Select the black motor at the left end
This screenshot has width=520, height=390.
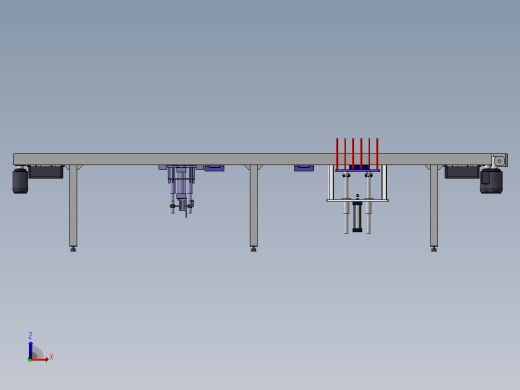pyautogui.click(x=20, y=180)
